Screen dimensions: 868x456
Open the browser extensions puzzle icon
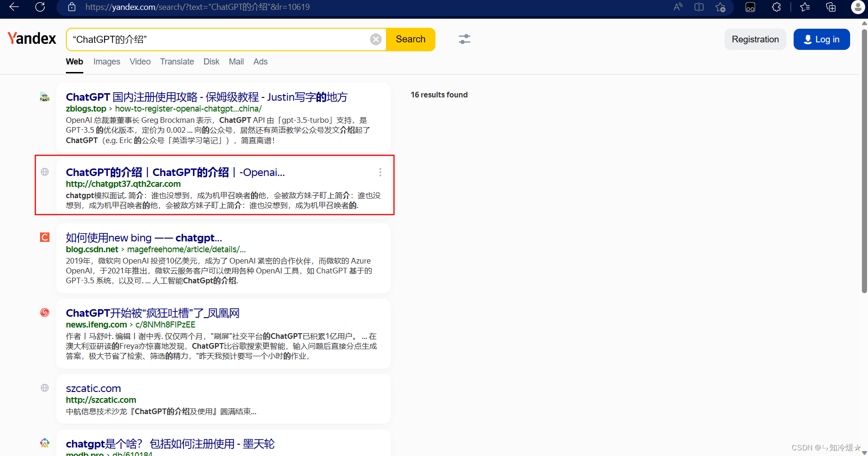(776, 7)
